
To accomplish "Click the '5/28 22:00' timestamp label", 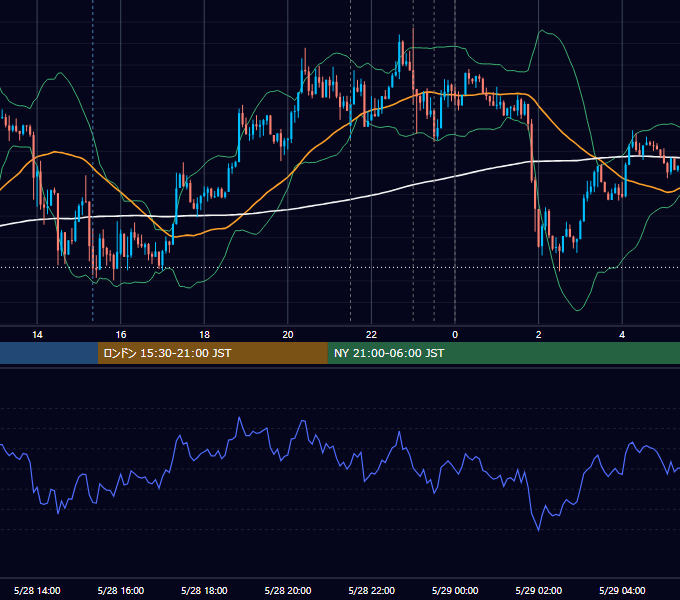I will click(x=371, y=590).
